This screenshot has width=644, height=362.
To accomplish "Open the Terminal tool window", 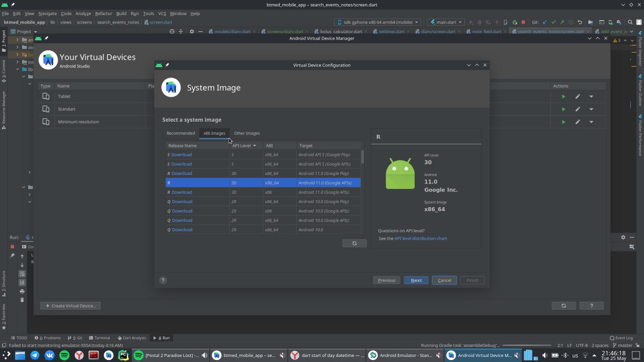I will click(99, 338).
